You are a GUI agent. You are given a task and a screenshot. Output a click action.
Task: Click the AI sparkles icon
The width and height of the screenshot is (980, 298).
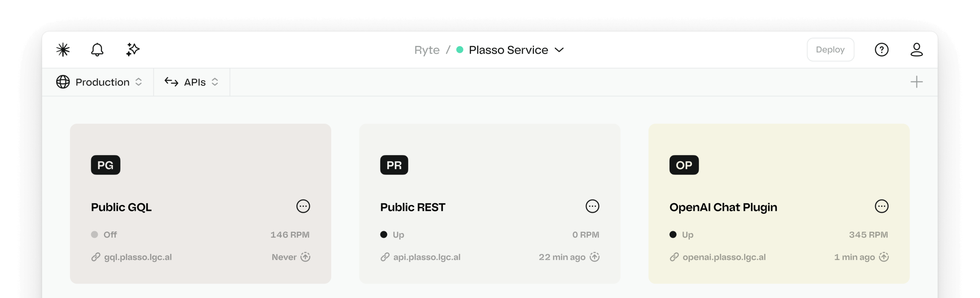click(133, 50)
